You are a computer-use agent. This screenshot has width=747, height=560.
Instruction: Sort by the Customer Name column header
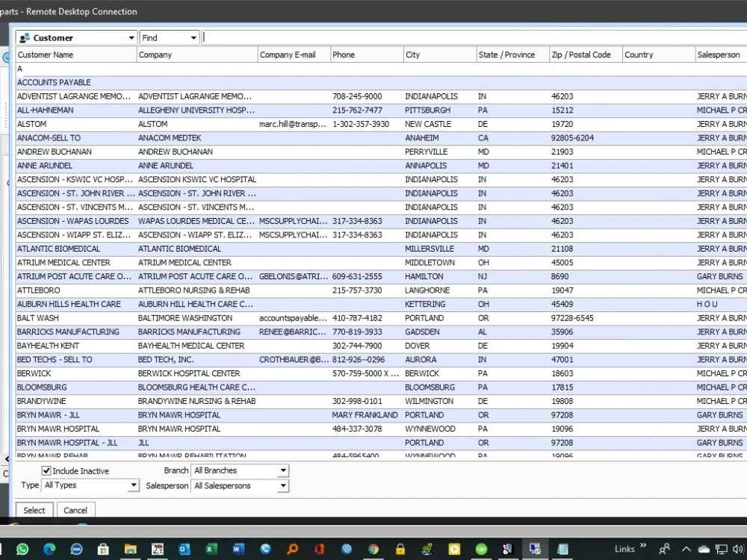(x=76, y=55)
